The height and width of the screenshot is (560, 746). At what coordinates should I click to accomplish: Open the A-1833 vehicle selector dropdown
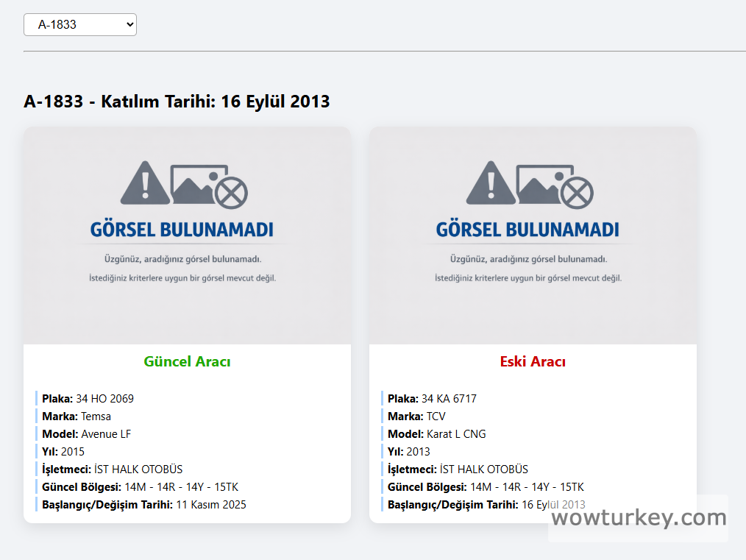79,24
